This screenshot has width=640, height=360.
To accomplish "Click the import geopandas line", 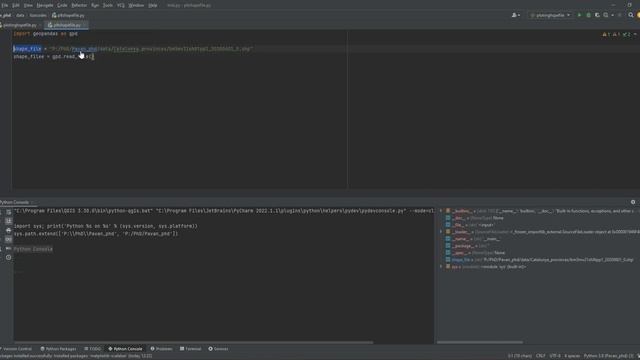I will coord(45,34).
